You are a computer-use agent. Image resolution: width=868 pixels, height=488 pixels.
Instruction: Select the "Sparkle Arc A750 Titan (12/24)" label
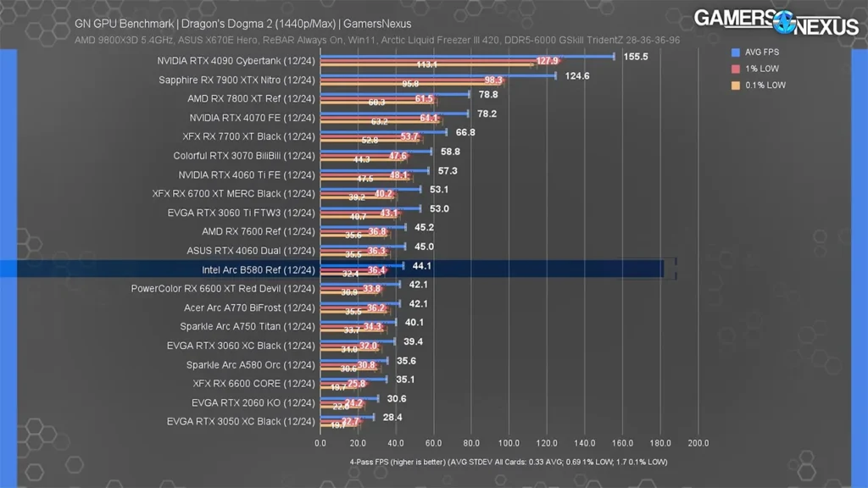coord(248,326)
